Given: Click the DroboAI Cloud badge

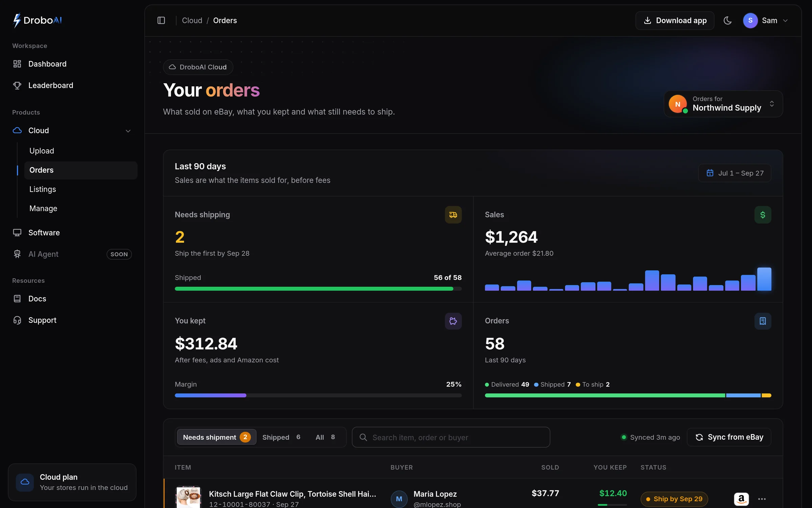Looking at the screenshot, I should tap(198, 67).
